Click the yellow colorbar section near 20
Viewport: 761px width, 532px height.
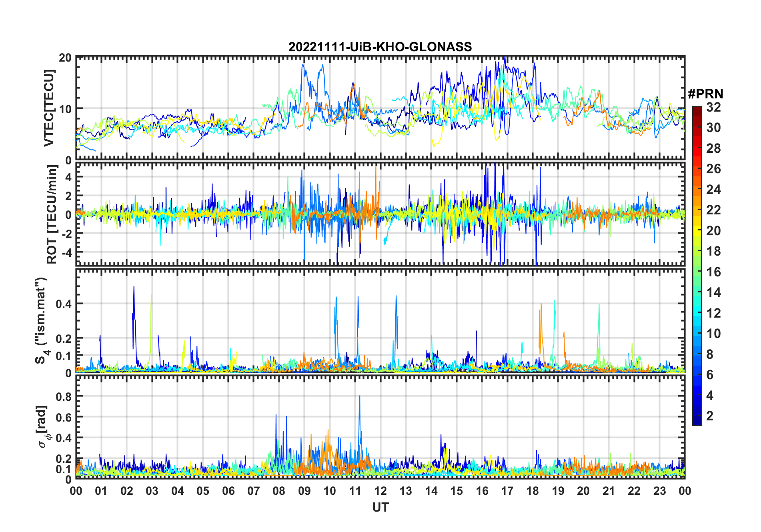click(697, 230)
